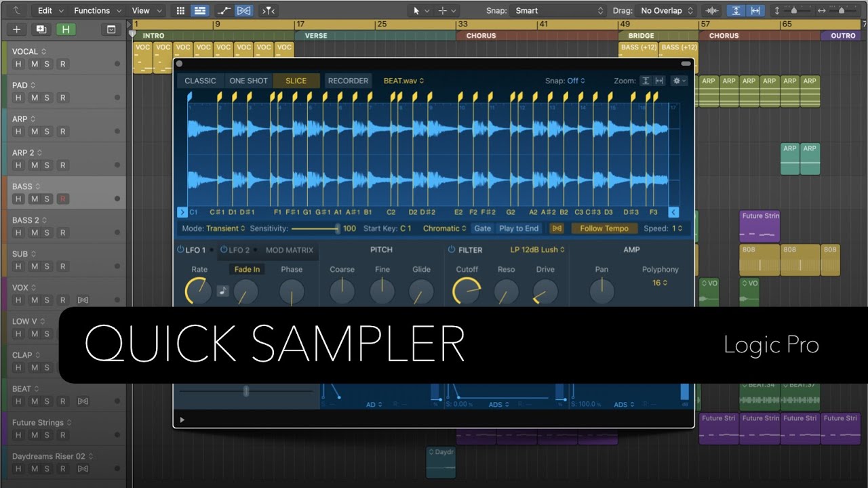Open the pointer tool menu
The width and height of the screenshot is (868, 488).
tap(421, 10)
